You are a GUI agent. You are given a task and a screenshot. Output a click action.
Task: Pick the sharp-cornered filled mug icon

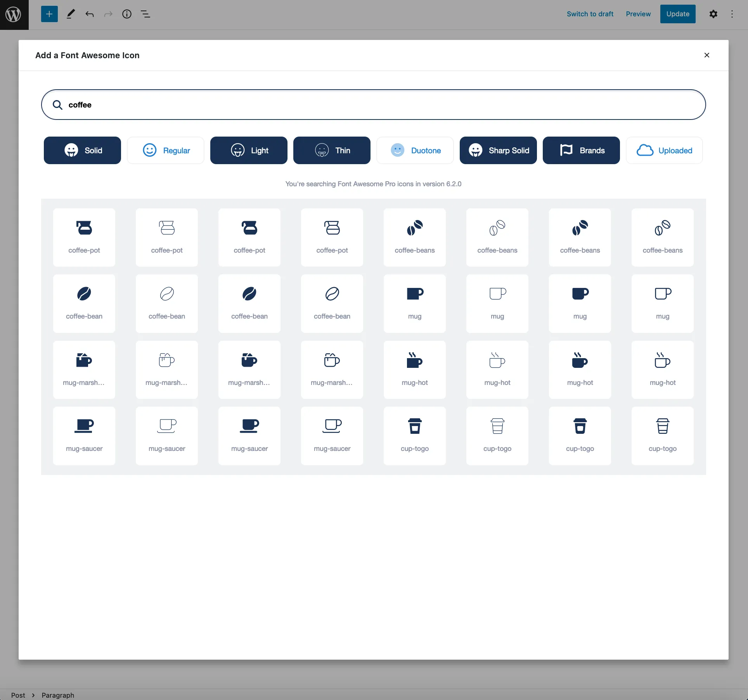point(415,303)
